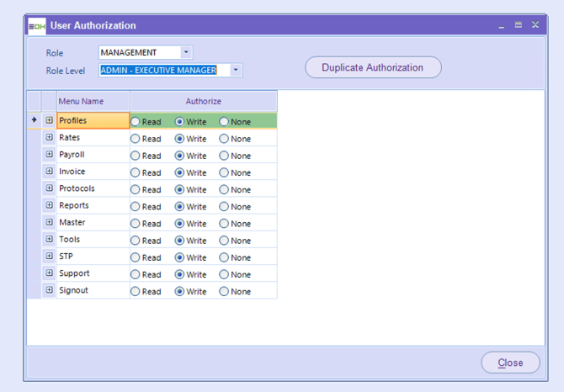Click the plus icon beside Support

49,273
